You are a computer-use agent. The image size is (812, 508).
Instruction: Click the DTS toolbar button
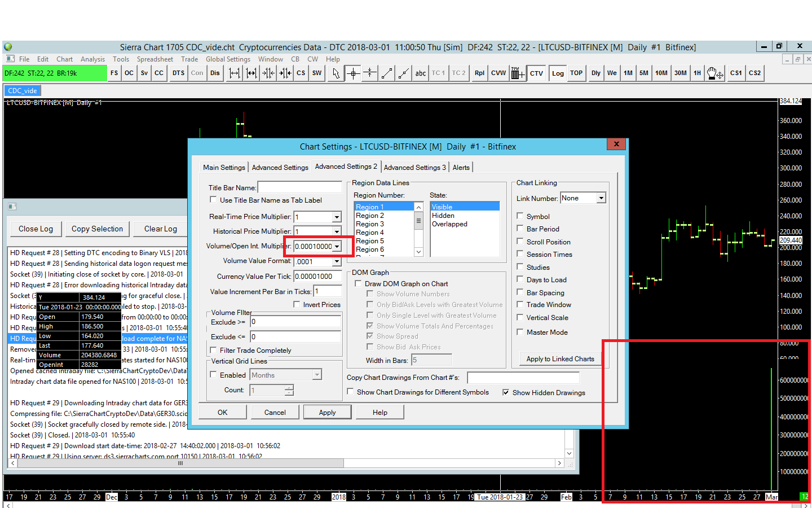pyautogui.click(x=179, y=73)
